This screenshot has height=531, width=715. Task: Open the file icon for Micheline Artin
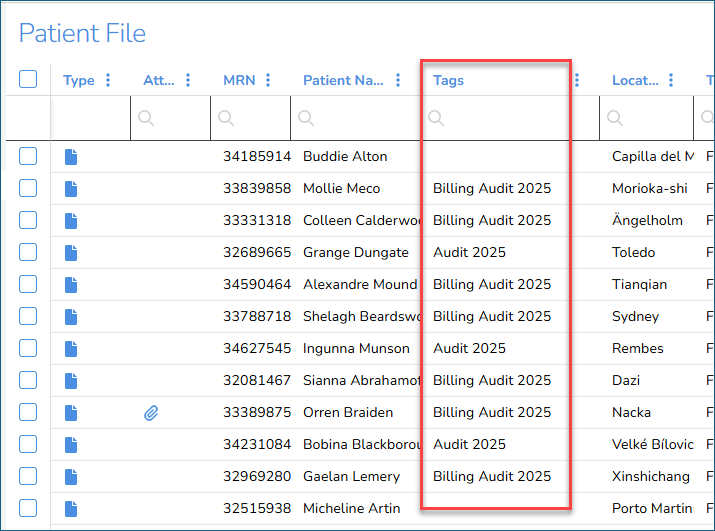pyautogui.click(x=70, y=508)
